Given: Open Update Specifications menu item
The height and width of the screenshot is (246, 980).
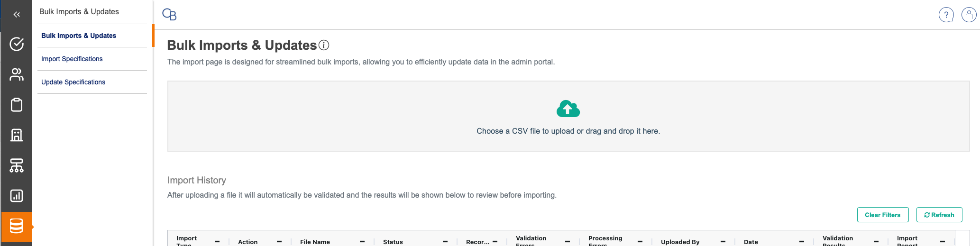Looking at the screenshot, I should [73, 82].
